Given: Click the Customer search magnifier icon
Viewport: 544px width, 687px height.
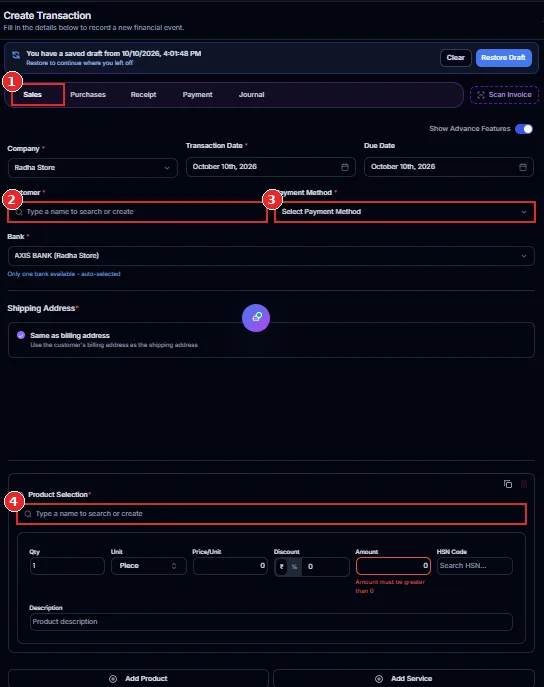Looking at the screenshot, I should [x=19, y=212].
